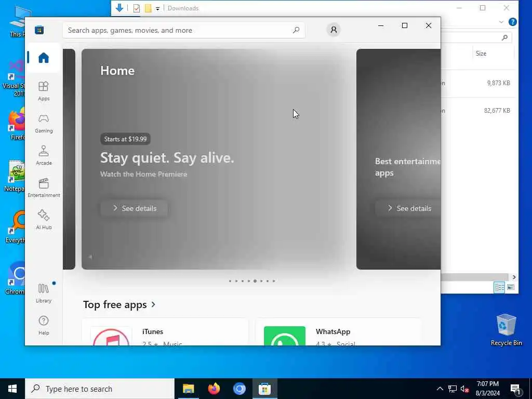Open Help icon in Downloads window
Viewport: 532px width, 399px height.
pos(513,22)
